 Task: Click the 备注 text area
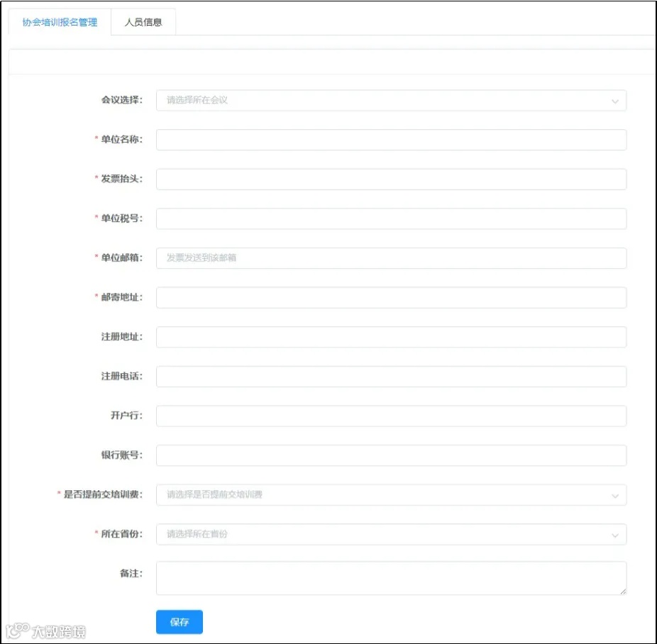click(392, 578)
